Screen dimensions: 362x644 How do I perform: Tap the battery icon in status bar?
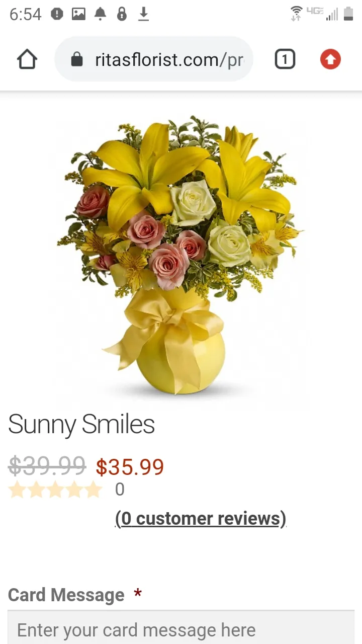348,14
